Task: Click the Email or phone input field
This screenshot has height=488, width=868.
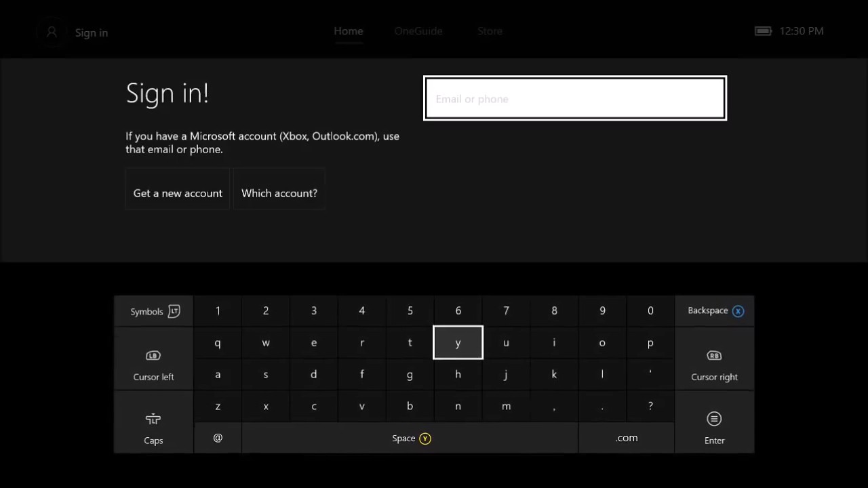Action: point(574,98)
